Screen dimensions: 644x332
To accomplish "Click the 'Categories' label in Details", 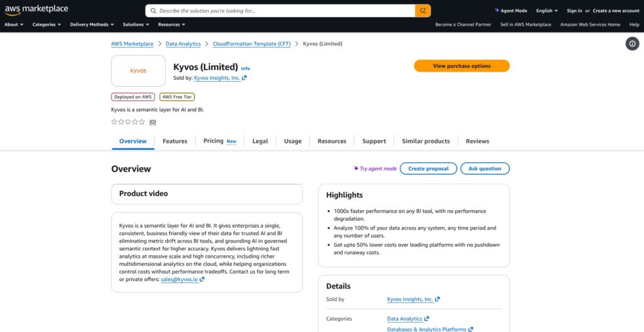I will (x=339, y=318).
